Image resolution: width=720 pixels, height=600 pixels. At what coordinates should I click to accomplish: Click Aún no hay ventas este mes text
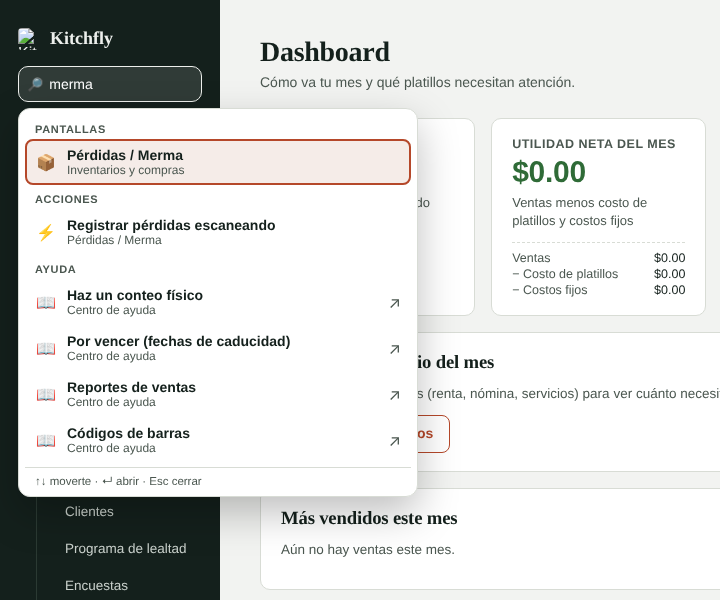point(368,550)
